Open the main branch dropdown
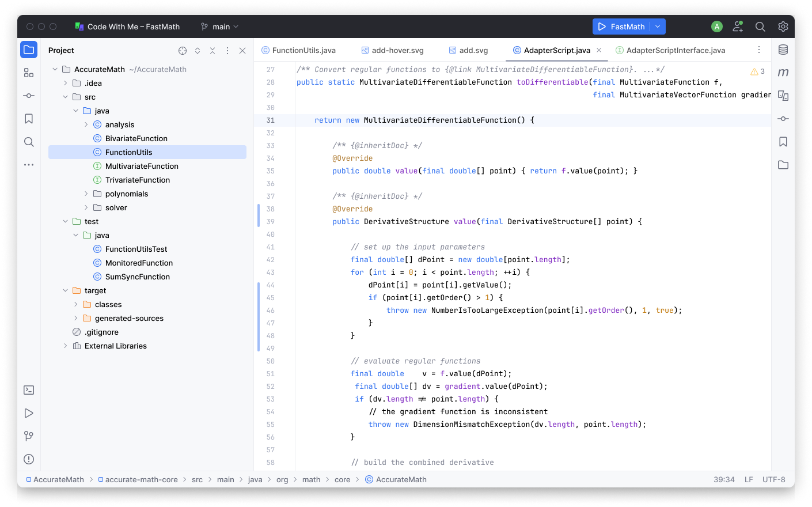 click(219, 27)
